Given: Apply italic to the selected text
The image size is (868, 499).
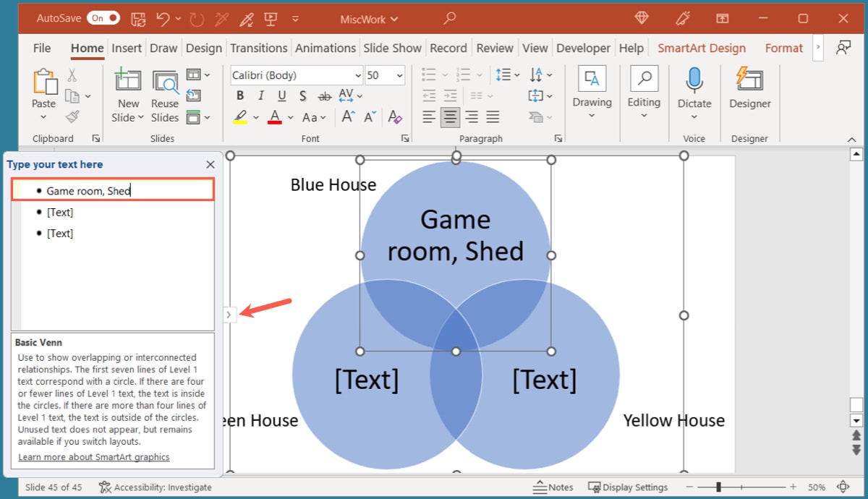Looking at the screenshot, I should point(260,95).
